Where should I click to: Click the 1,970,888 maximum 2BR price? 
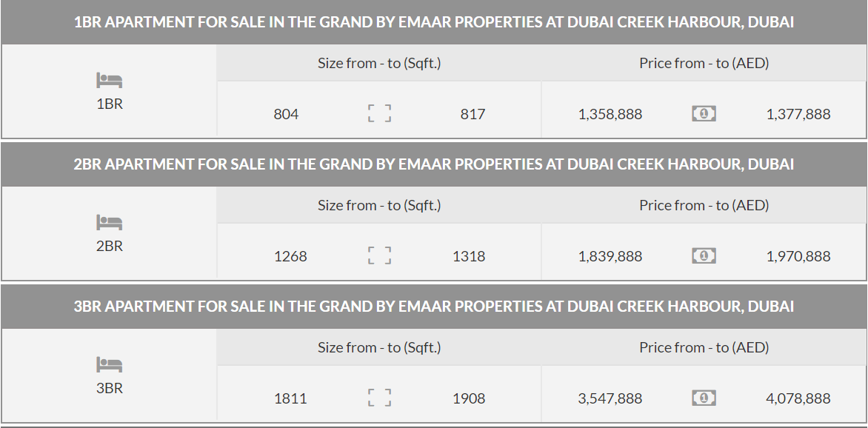click(x=798, y=256)
